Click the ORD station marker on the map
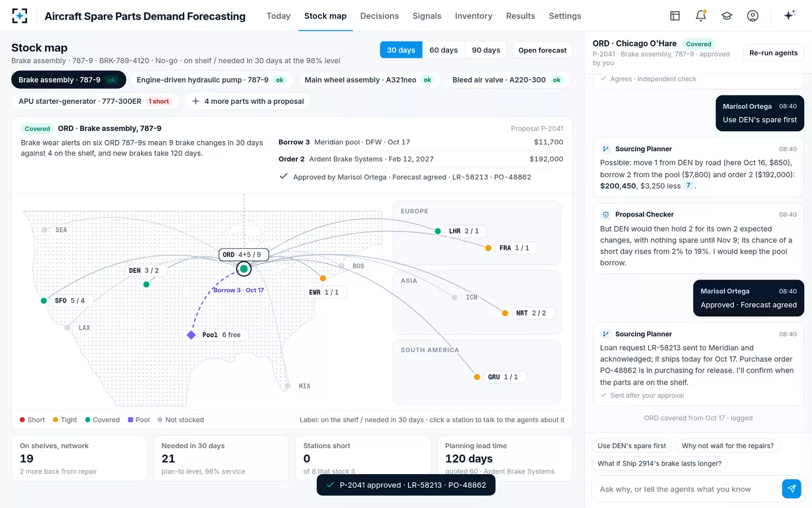Viewport: 812px width, 508px height. (x=244, y=269)
